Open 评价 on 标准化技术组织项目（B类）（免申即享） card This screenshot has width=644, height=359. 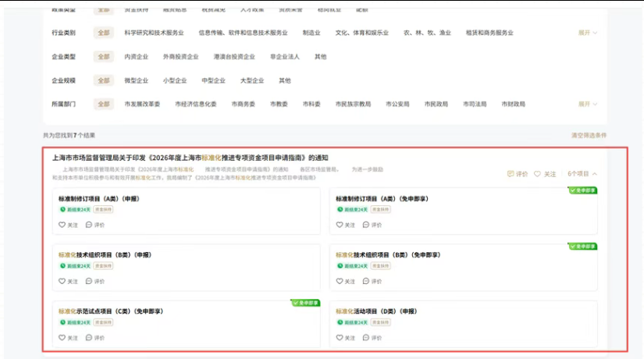tap(366, 281)
